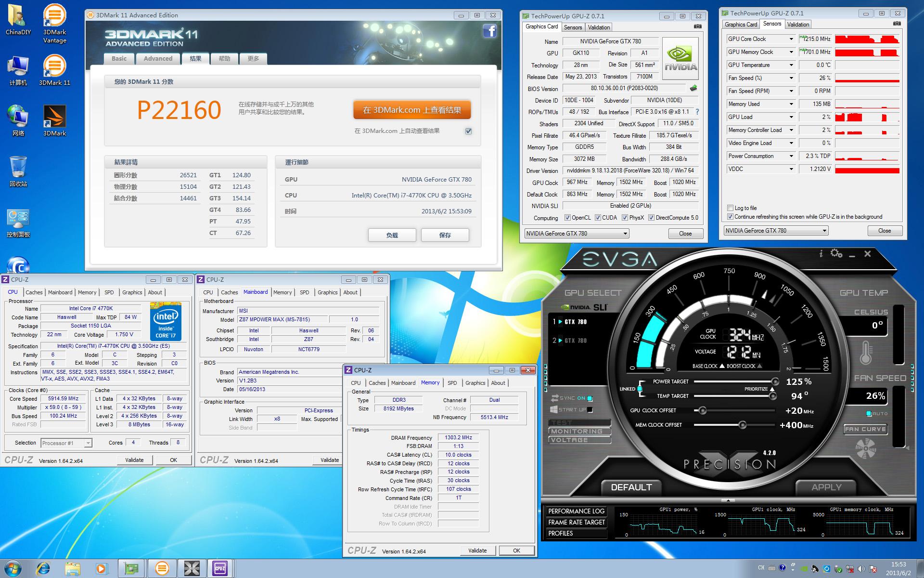This screenshot has width=924, height=578.
Task: Launch 3DMark Vantage desktop shortcut
Action: 54,24
